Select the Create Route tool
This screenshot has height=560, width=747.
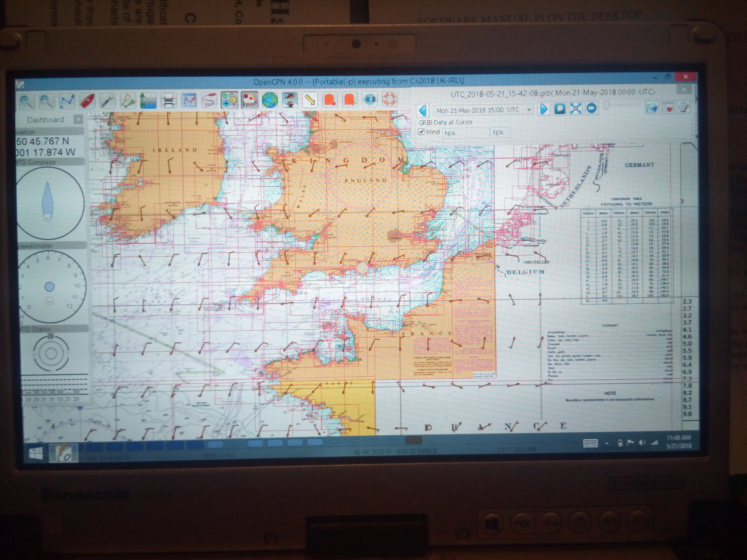[67, 101]
